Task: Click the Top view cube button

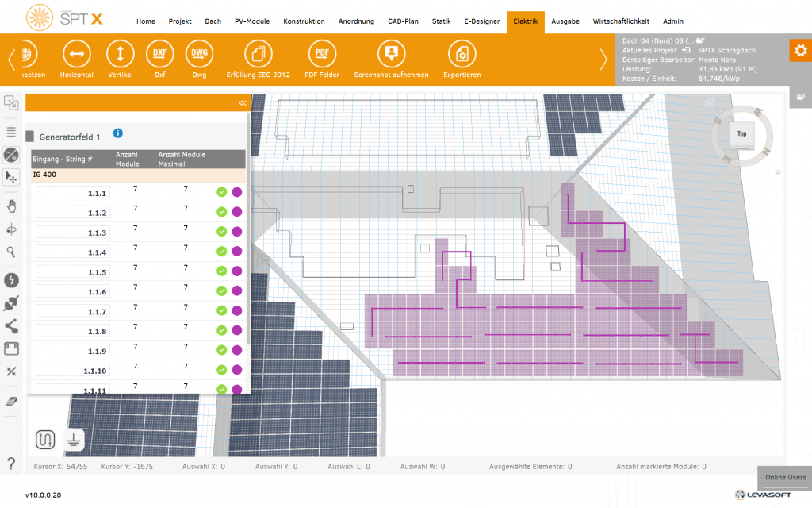Action: [x=741, y=134]
